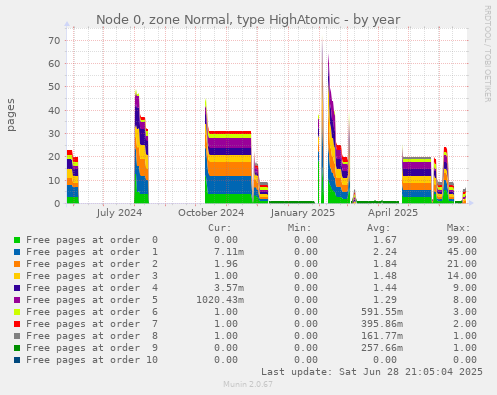This screenshot has height=395, width=497.
Task: Click the 10 y-axis tick label
Action: [54, 180]
